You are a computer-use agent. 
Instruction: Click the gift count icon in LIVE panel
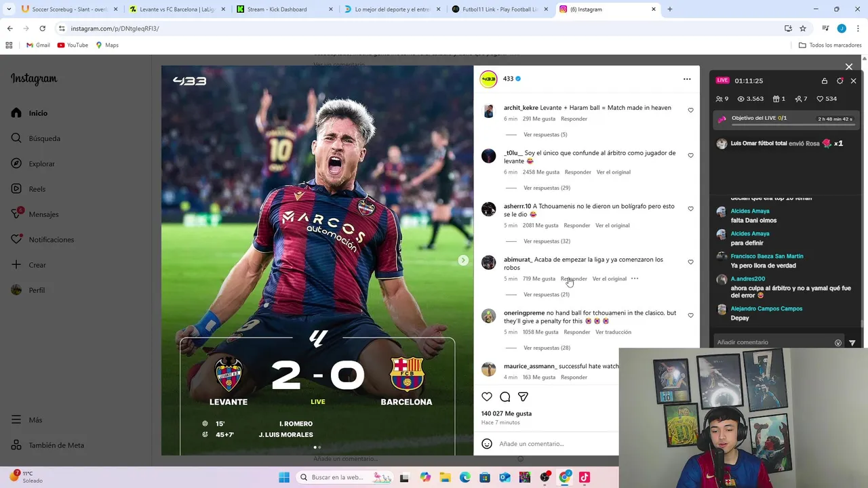(779, 99)
